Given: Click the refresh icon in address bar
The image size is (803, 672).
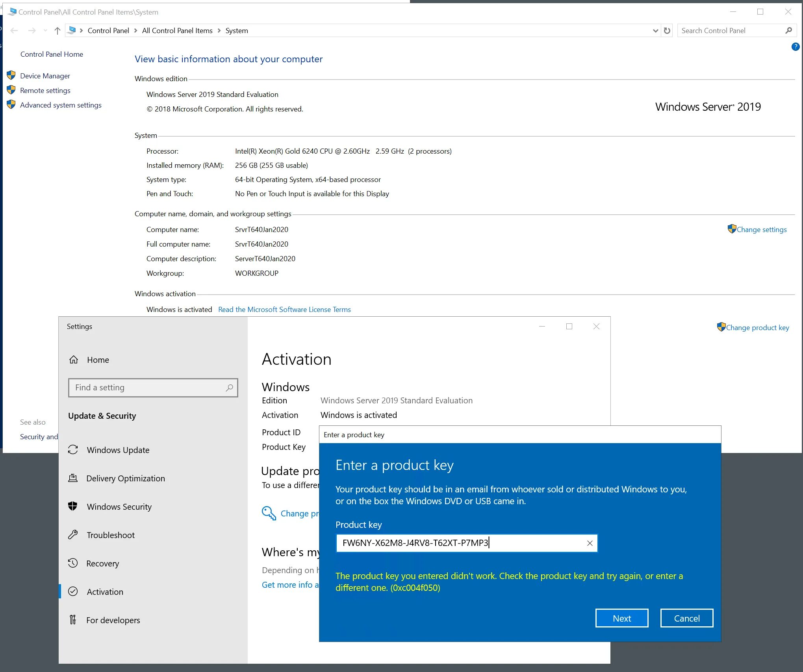Looking at the screenshot, I should click(667, 30).
